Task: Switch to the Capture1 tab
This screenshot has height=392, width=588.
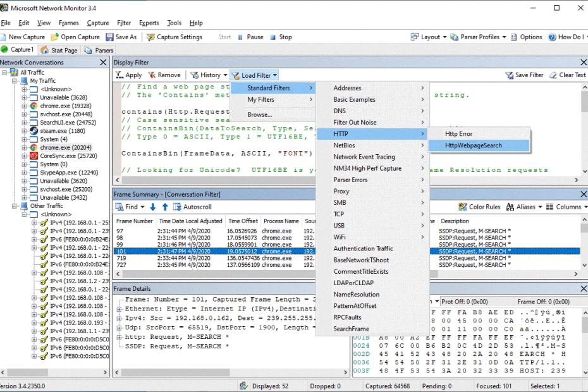Action: [x=18, y=49]
